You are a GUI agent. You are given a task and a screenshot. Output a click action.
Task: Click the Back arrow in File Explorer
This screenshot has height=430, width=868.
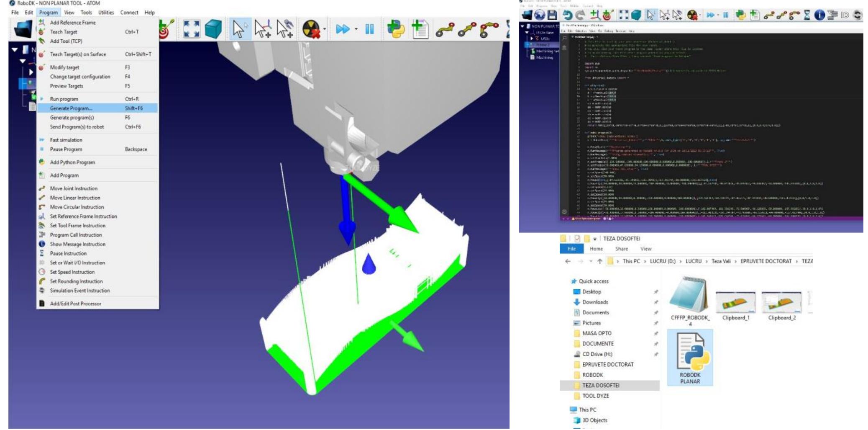click(568, 261)
